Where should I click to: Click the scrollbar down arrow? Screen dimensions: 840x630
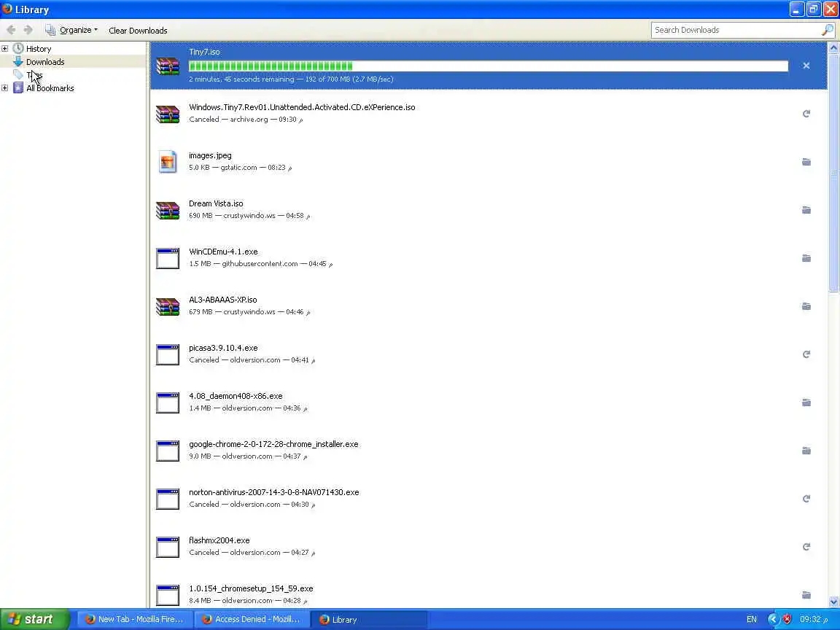833,602
